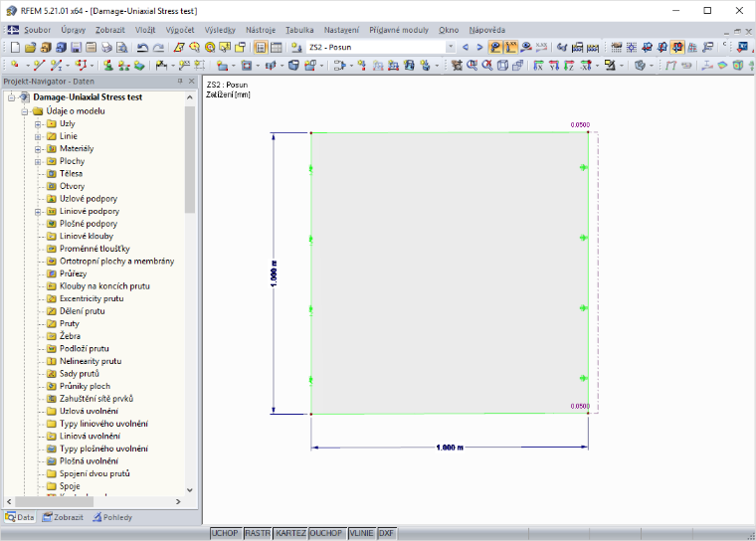
Task: Select Uzlové podpory in the tree
Action: coord(89,199)
